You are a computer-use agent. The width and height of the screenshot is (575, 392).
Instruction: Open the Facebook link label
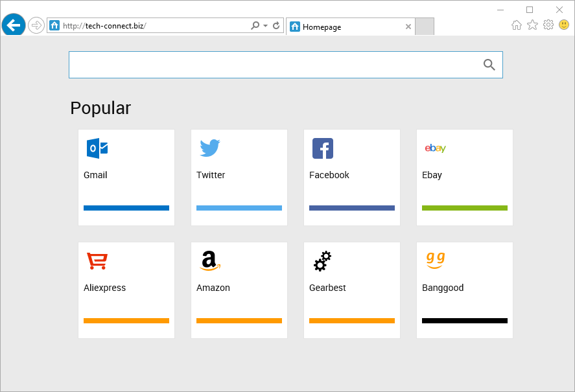tap(329, 175)
